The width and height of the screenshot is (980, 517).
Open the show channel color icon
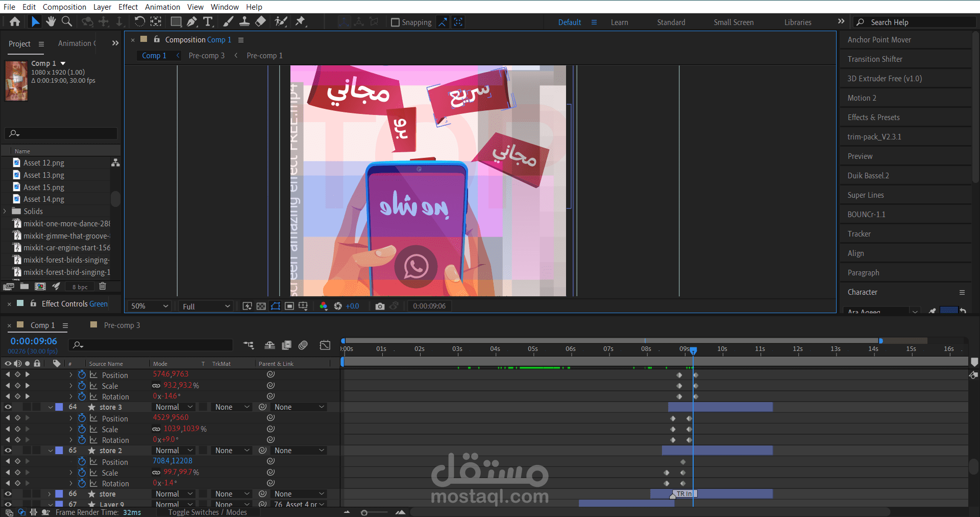[x=323, y=306]
